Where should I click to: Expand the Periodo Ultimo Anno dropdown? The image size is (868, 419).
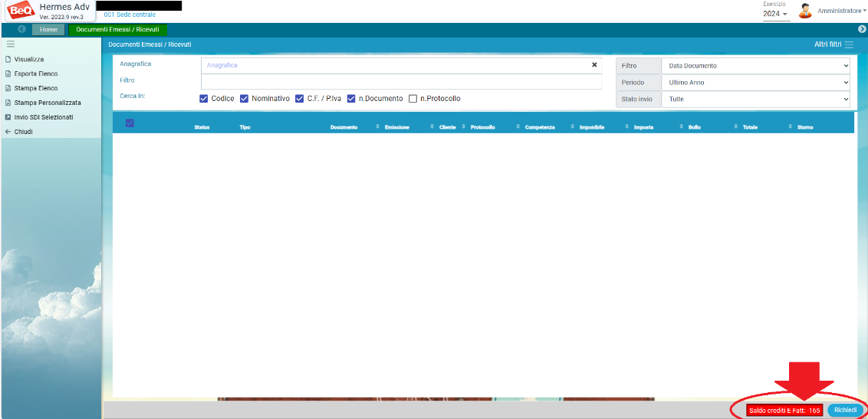point(755,83)
